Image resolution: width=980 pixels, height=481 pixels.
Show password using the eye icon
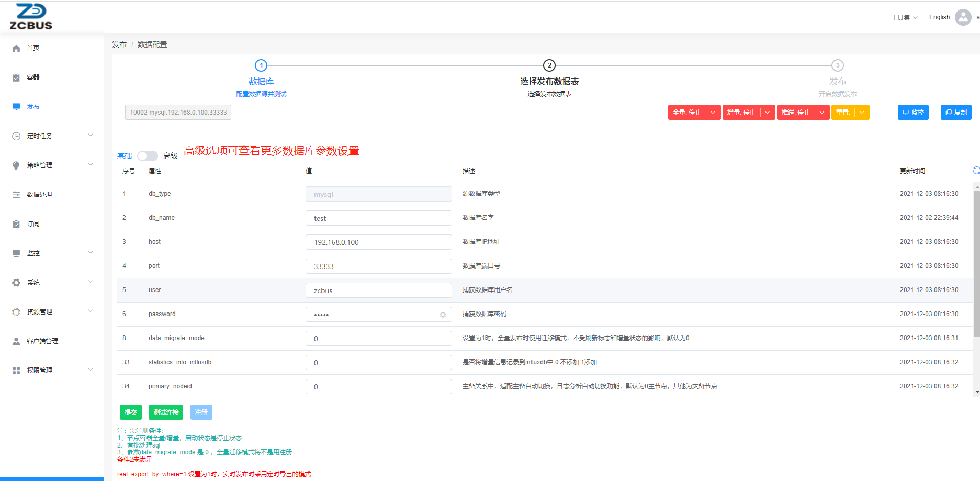pos(443,315)
